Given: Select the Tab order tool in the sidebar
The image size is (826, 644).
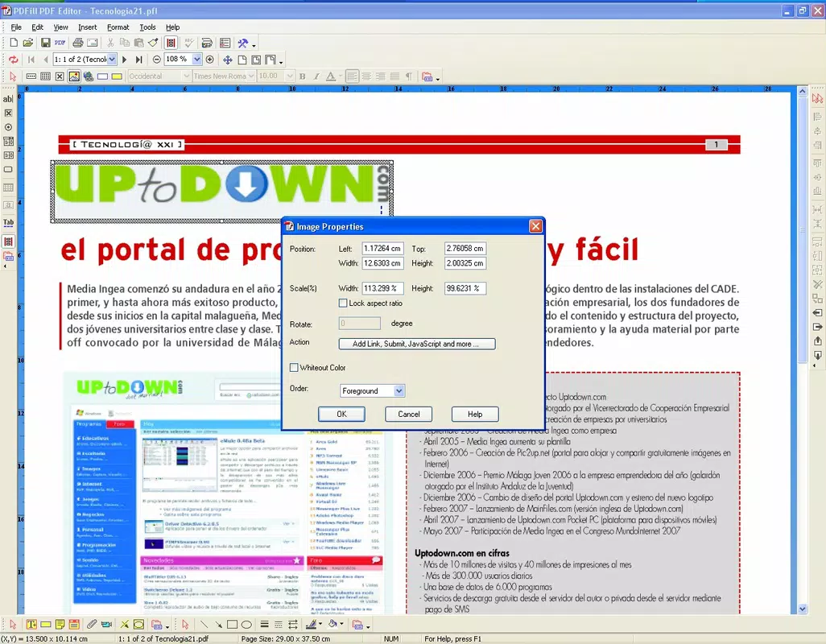Looking at the screenshot, I should pos(8,222).
